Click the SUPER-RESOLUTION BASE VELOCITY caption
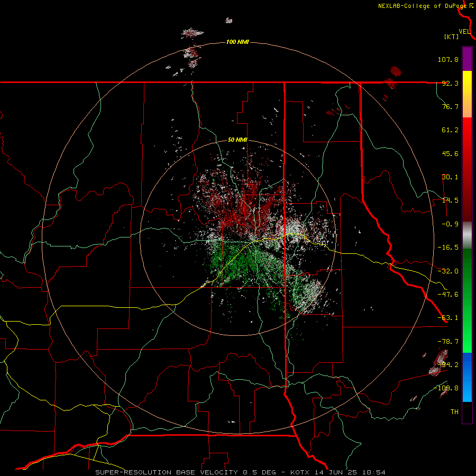The height and width of the screenshot is (476, 476). [167, 472]
